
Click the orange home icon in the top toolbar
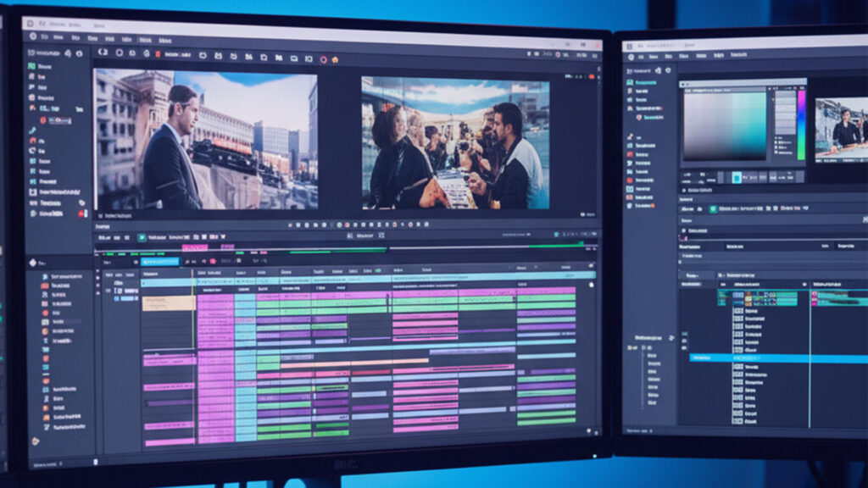pos(335,59)
